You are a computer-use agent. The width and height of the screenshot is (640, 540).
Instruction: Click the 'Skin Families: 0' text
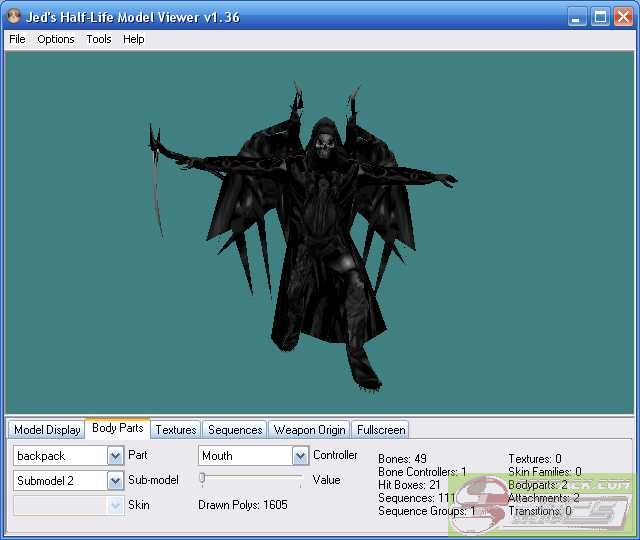coord(545,472)
